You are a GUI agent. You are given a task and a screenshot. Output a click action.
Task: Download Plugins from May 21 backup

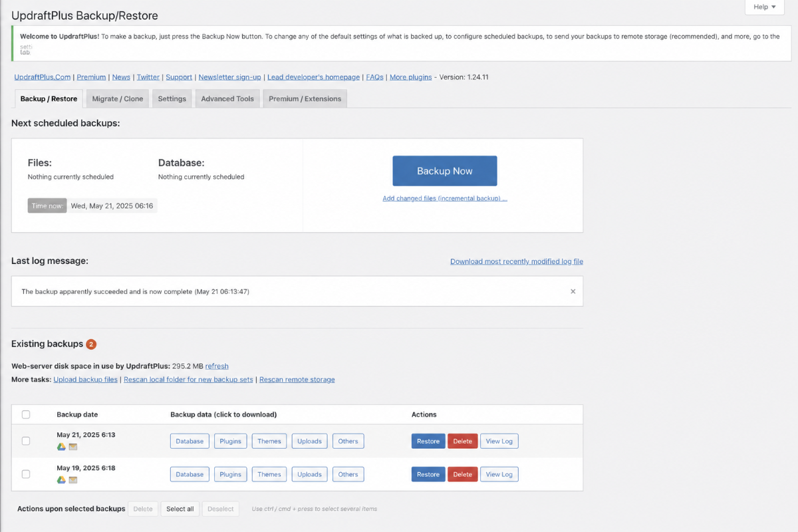230,441
